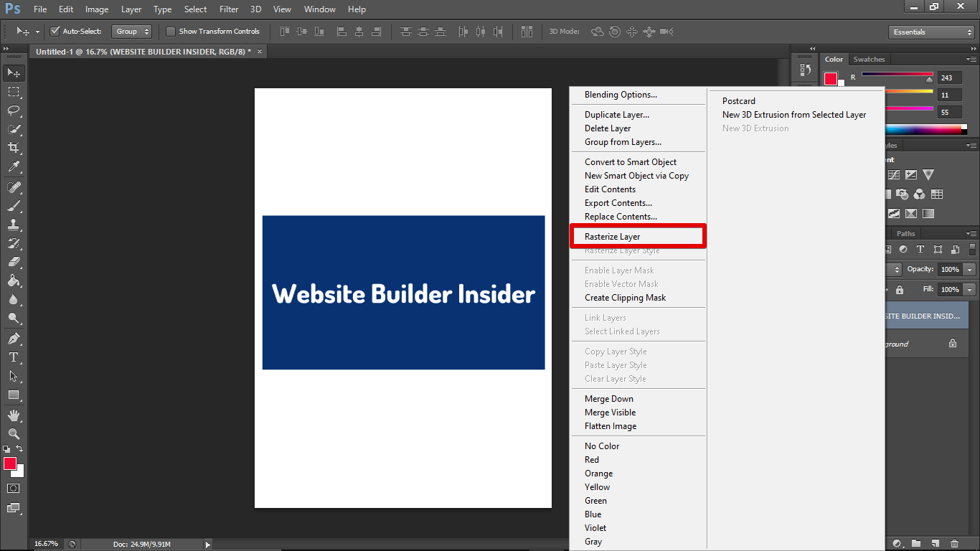Click the red foreground color swatch in toolbox

click(x=10, y=464)
